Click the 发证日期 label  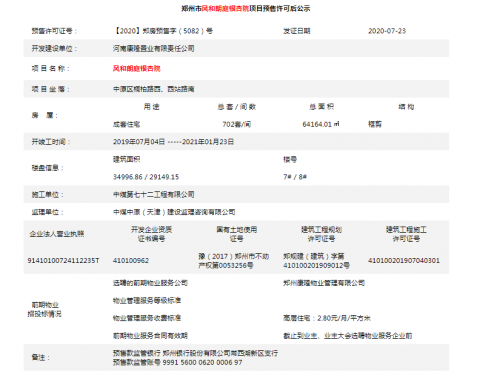pyautogui.click(x=297, y=31)
